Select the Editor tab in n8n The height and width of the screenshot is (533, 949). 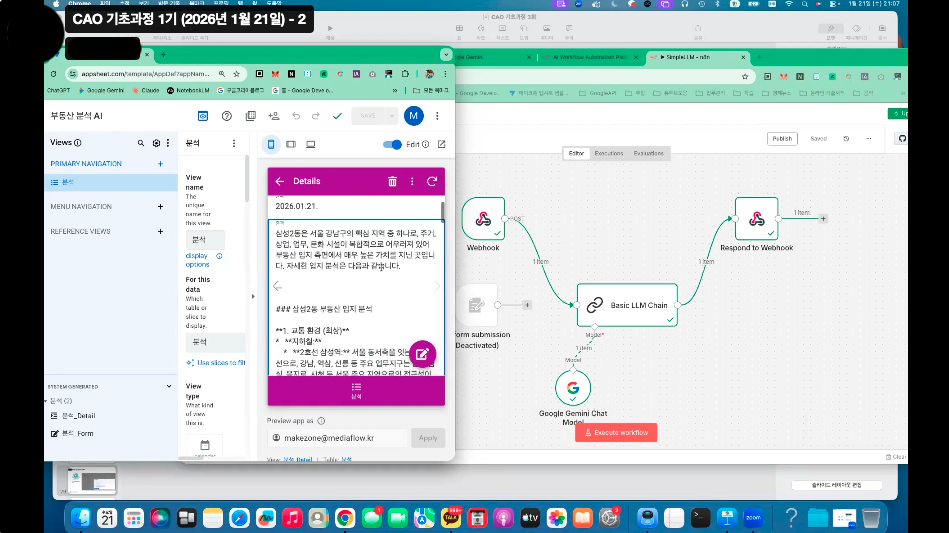pos(576,153)
